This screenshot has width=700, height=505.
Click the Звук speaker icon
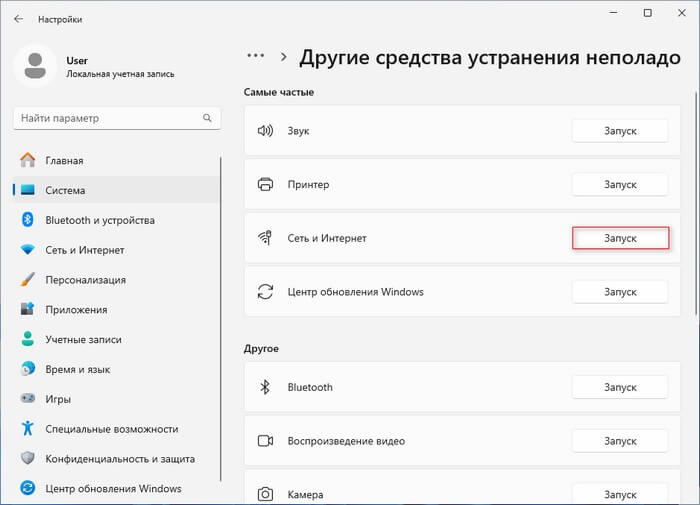(265, 130)
